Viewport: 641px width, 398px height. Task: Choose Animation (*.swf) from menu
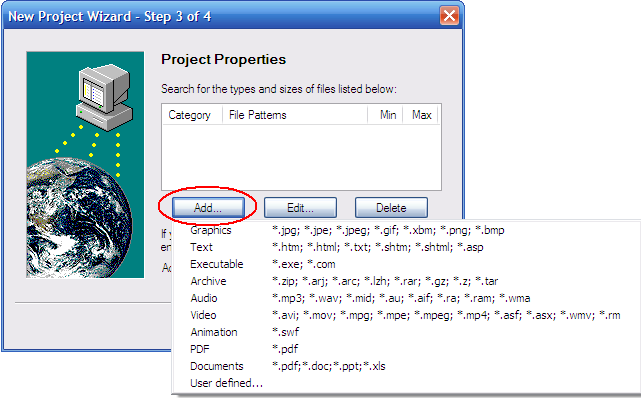coord(406,332)
